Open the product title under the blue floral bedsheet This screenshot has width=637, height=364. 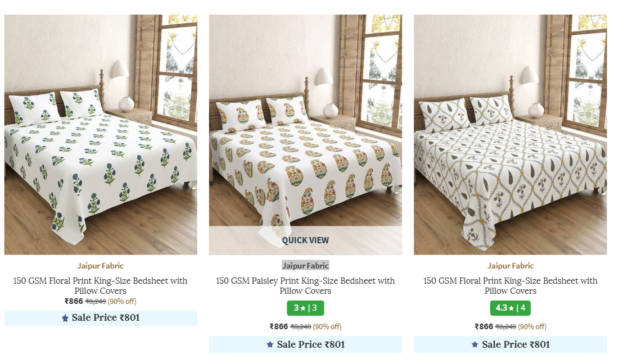[101, 285]
